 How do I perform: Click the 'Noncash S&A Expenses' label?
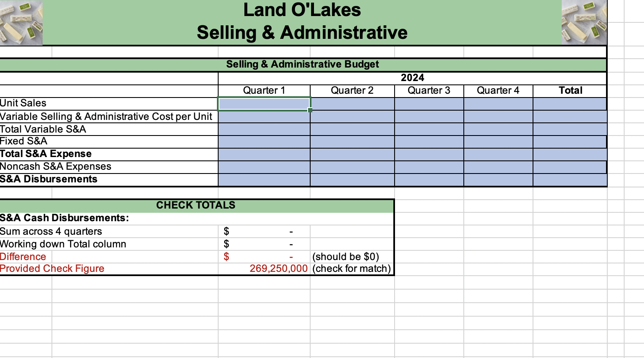(56, 166)
